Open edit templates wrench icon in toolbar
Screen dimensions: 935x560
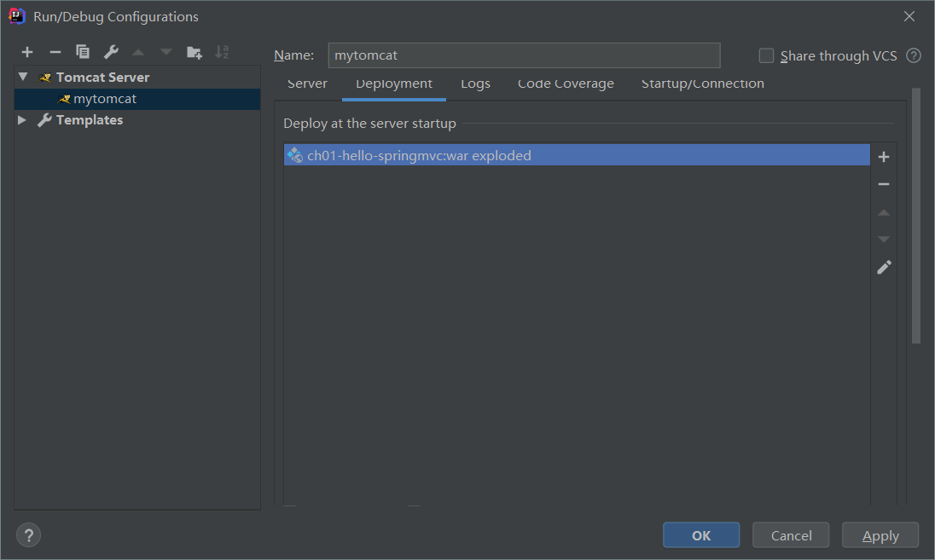[x=111, y=53]
